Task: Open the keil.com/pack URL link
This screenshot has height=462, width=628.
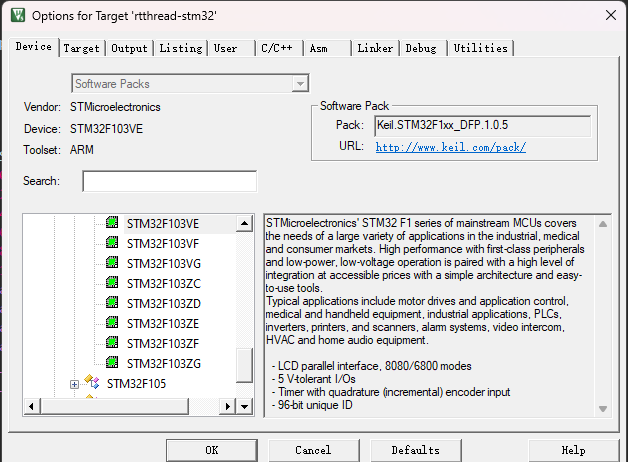Action: [x=451, y=147]
